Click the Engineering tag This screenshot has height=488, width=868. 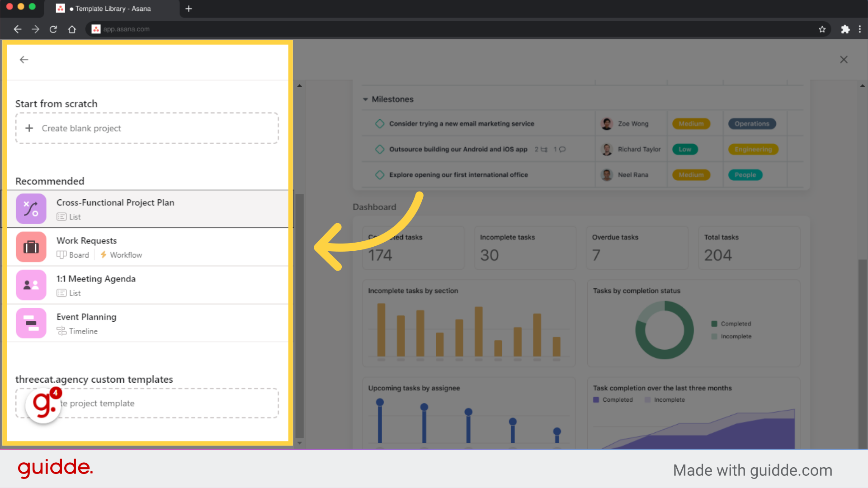click(x=753, y=150)
